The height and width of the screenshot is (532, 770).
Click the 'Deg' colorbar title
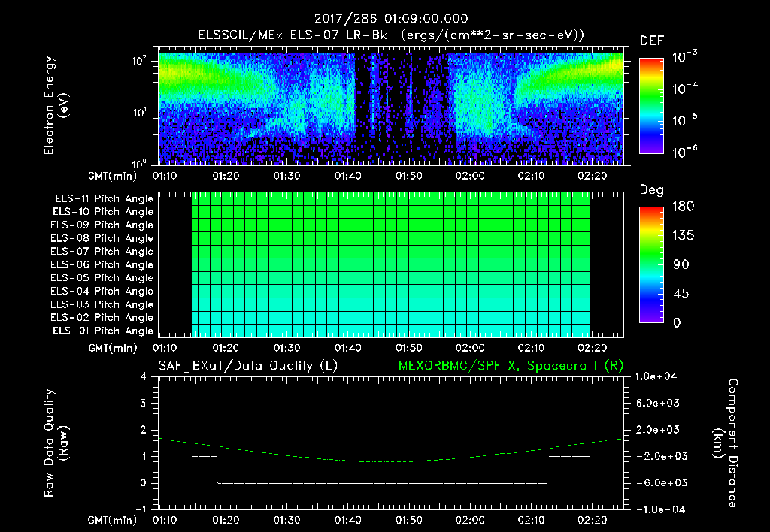(652, 190)
